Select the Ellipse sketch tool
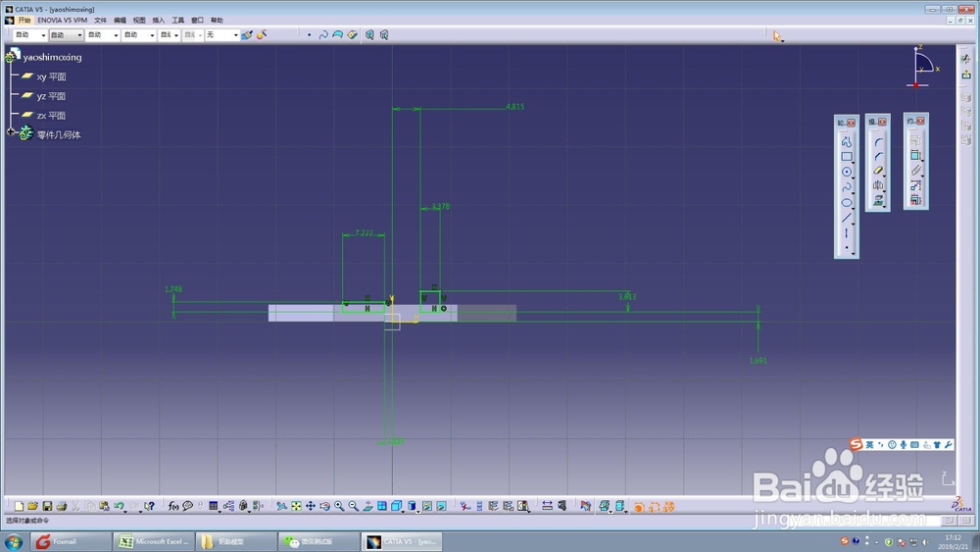Image resolution: width=980 pixels, height=552 pixels. [x=847, y=203]
